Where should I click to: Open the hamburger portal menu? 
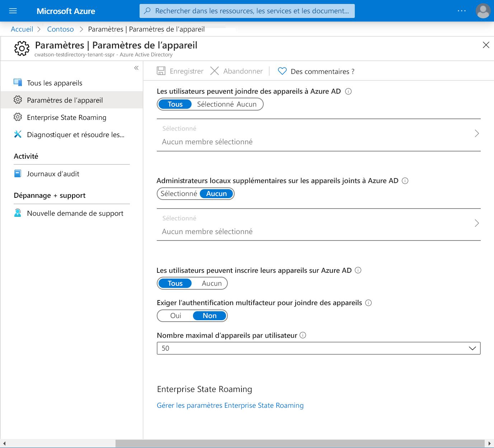click(x=13, y=11)
